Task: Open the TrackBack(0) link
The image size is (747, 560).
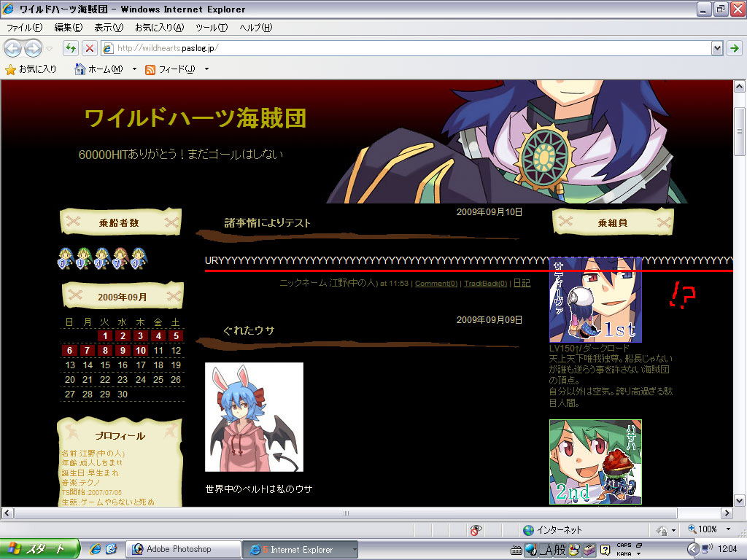Action: (485, 284)
